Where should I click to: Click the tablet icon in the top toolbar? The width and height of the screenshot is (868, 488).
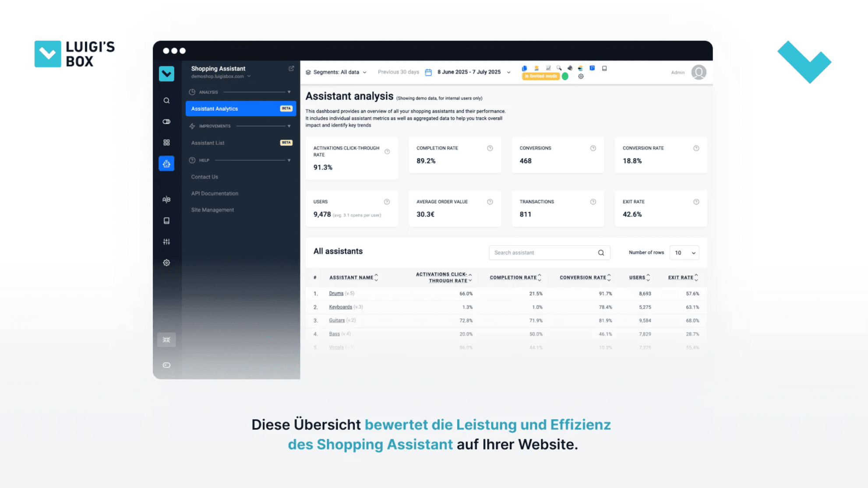[604, 68]
